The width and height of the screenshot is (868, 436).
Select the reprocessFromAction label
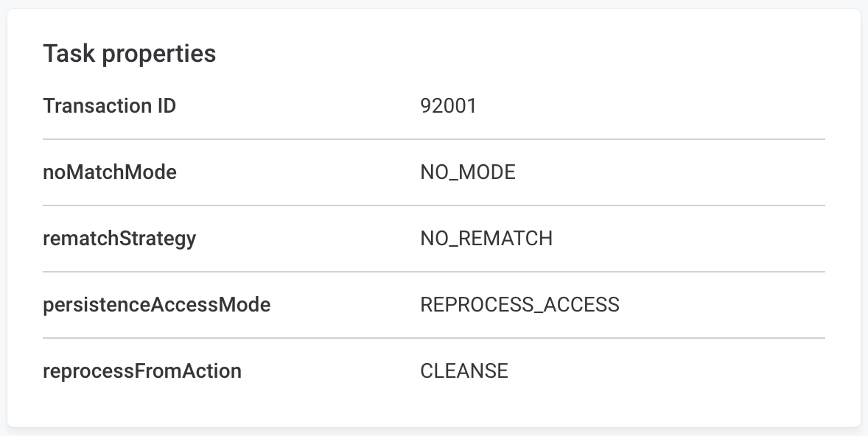tap(142, 370)
